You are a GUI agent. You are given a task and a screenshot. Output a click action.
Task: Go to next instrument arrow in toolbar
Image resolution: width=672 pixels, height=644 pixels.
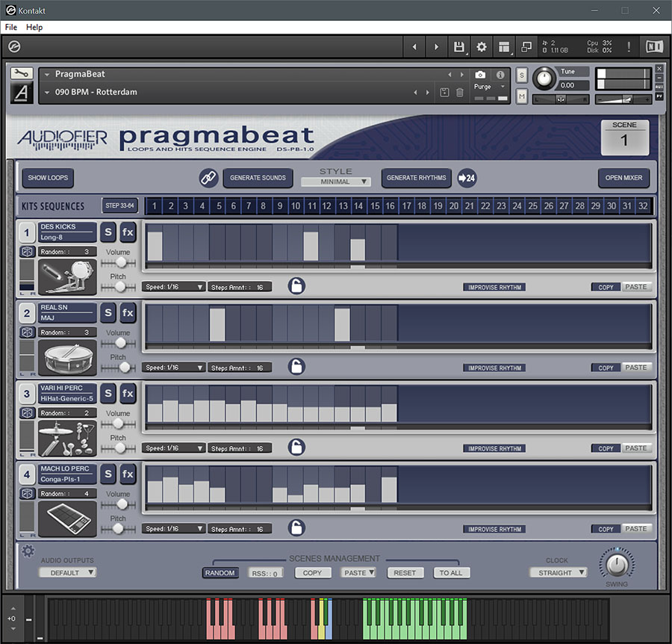click(x=436, y=47)
